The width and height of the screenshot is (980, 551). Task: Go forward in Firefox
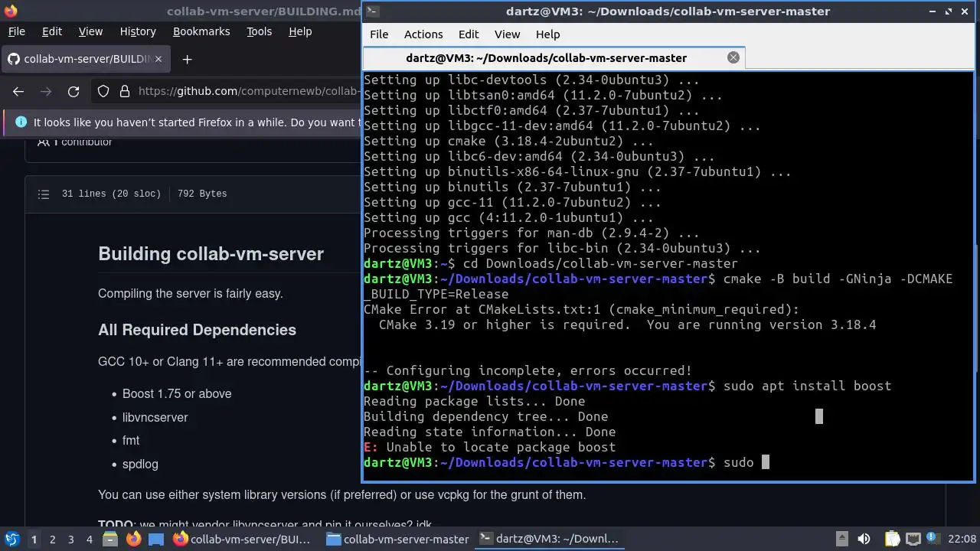pos(46,92)
